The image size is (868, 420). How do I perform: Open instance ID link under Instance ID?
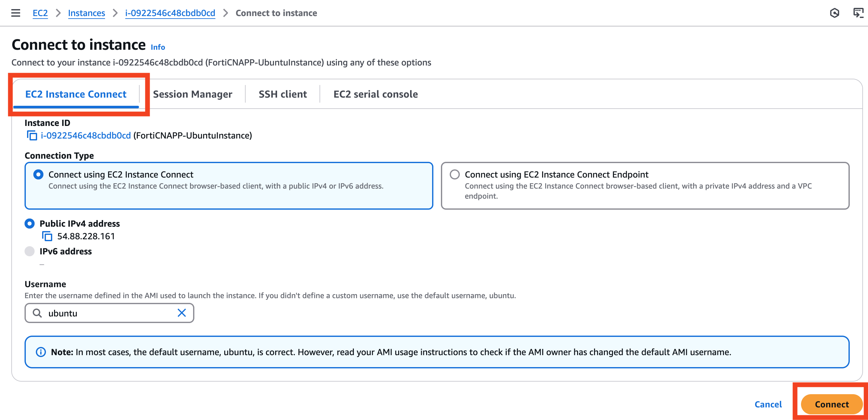[86, 135]
